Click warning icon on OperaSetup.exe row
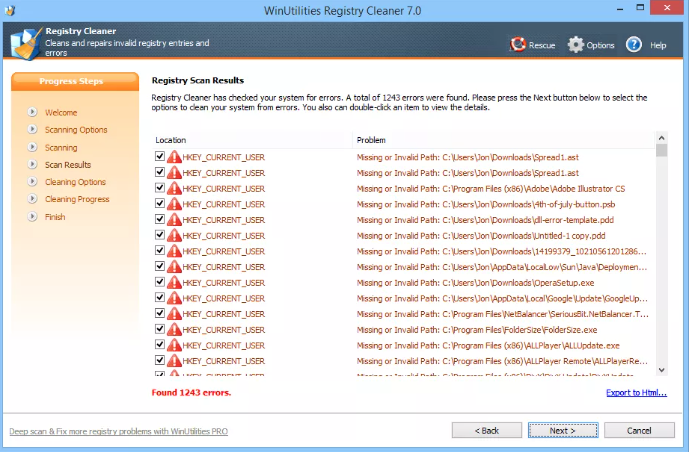This screenshot has height=452, width=689. click(x=174, y=282)
